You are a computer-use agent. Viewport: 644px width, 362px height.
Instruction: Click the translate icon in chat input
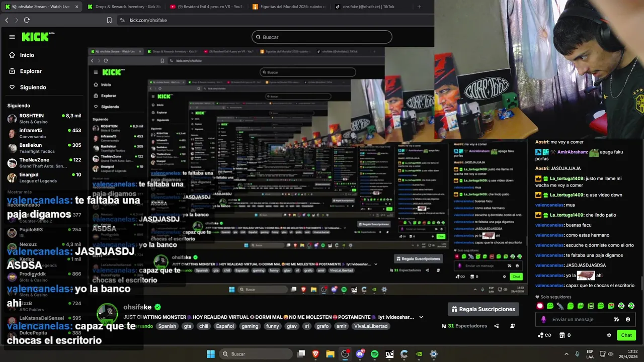[616, 319]
